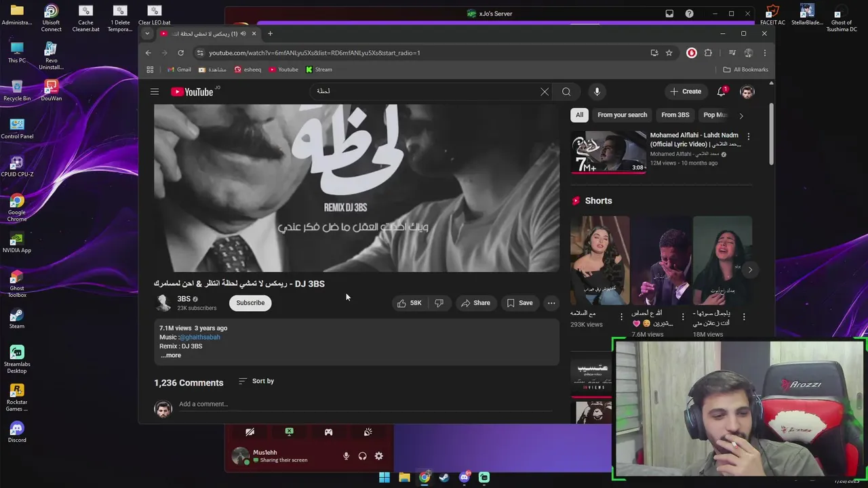Open the Stream bookmark
The width and height of the screenshot is (868, 488).
point(319,69)
